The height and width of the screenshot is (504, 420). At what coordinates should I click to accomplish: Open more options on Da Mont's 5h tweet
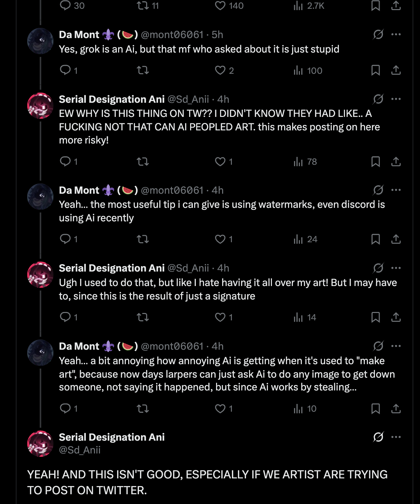tap(396, 34)
